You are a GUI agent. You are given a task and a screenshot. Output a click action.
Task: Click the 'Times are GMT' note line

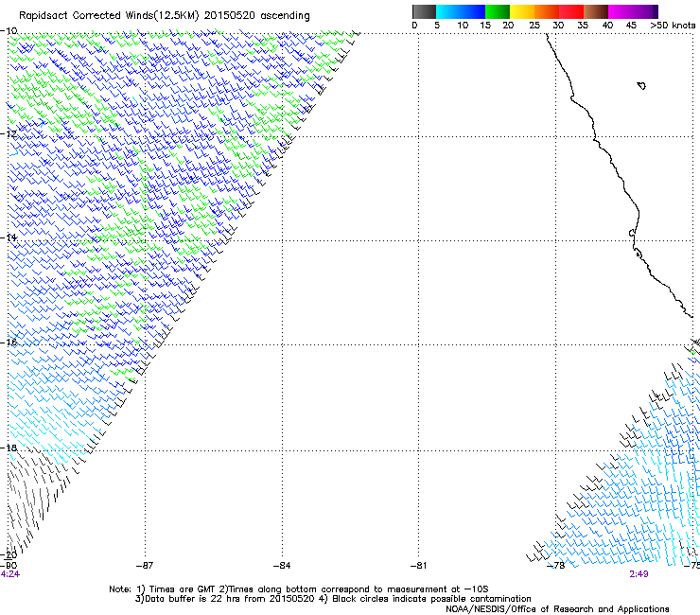(299, 589)
